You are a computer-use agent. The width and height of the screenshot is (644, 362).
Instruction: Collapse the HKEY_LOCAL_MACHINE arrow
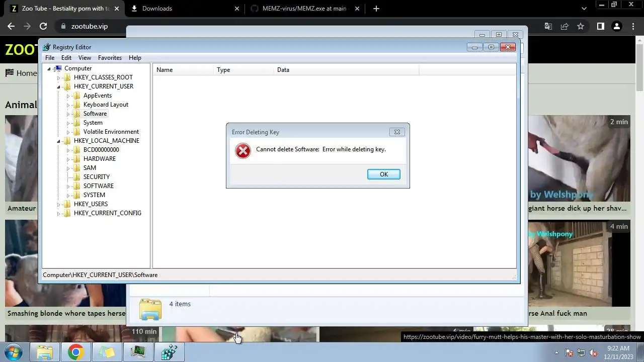click(x=58, y=141)
